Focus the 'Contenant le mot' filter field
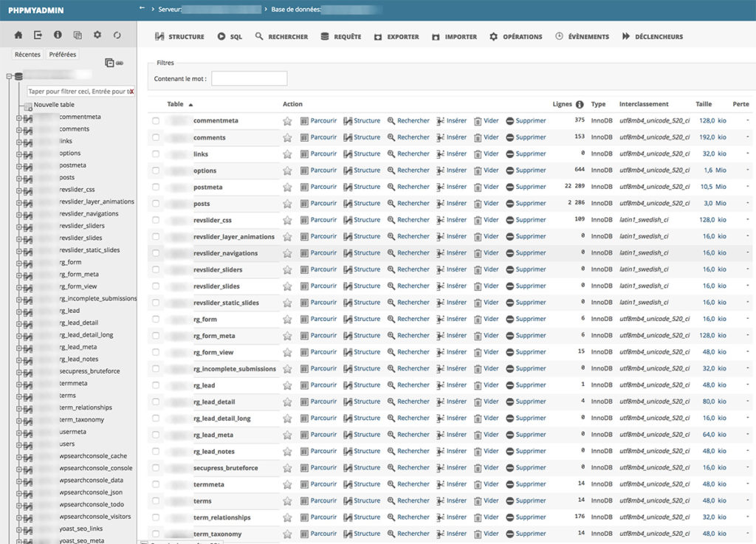Viewport: 756px width, 544px height. click(250, 78)
